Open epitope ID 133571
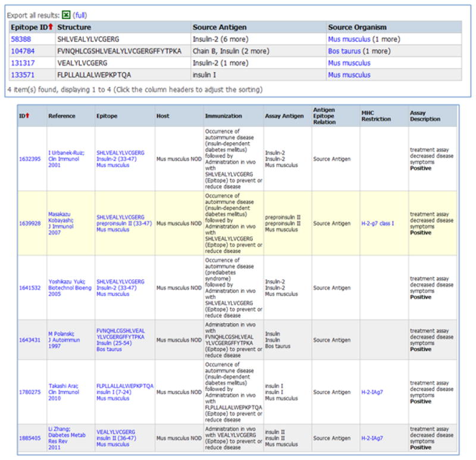This screenshot has width=476, height=460. click(23, 75)
